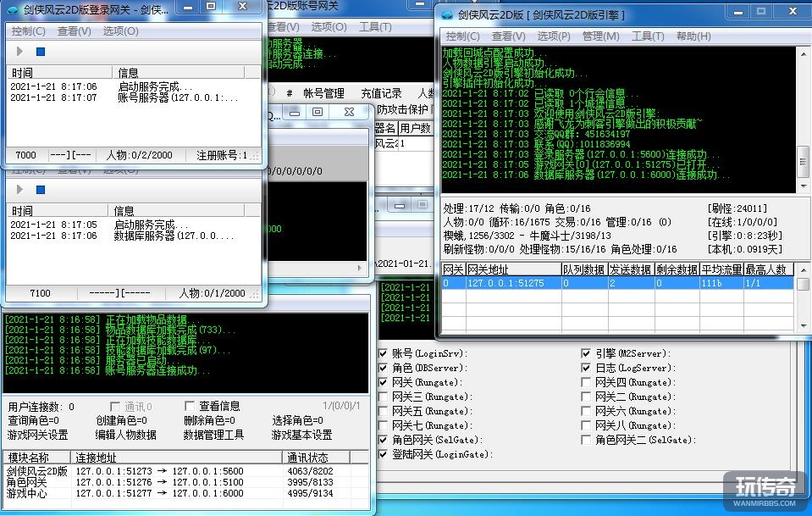Click 编辑人物数据 button
The image size is (812, 516).
click(126, 436)
